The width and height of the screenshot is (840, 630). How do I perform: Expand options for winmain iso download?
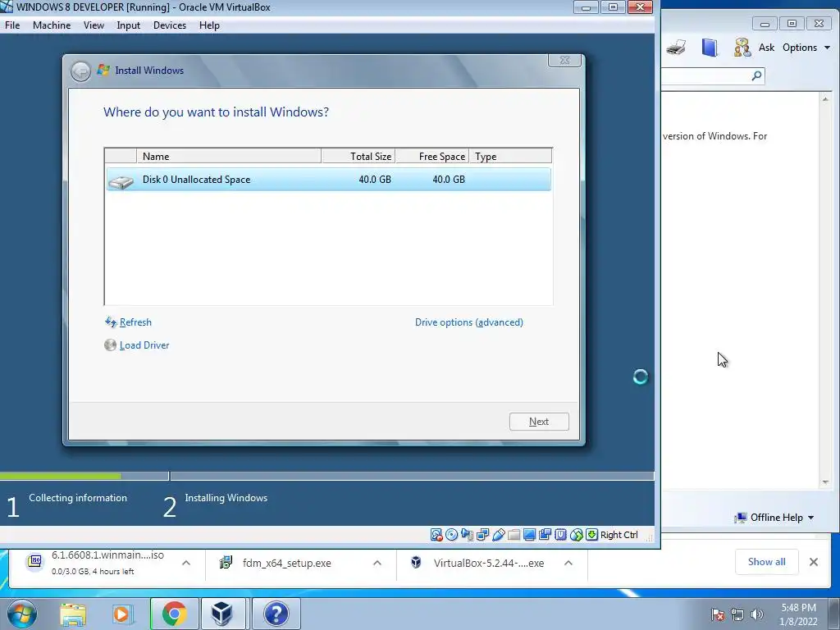(186, 563)
